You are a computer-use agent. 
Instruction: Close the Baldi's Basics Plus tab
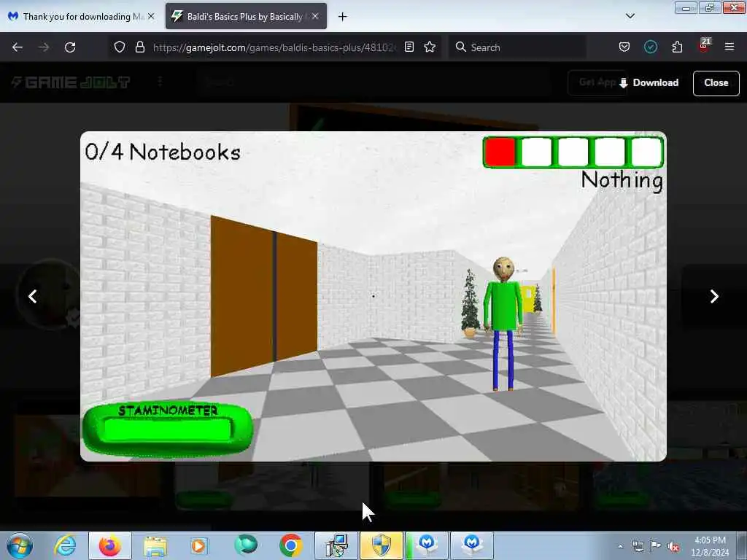tap(315, 16)
